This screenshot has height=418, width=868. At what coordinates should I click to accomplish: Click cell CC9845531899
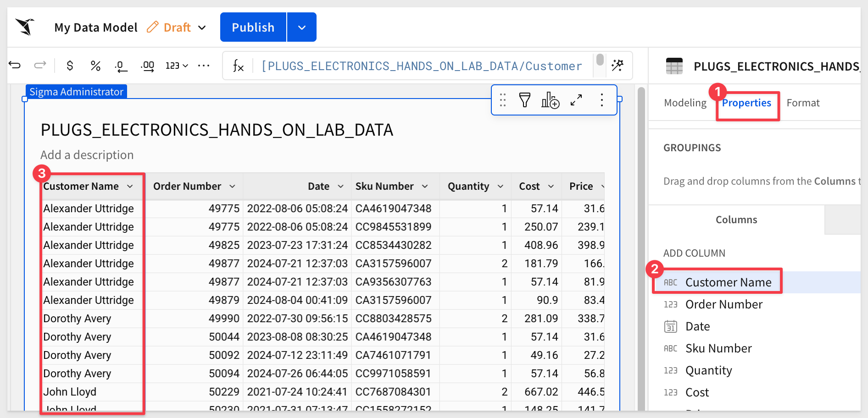coord(393,227)
